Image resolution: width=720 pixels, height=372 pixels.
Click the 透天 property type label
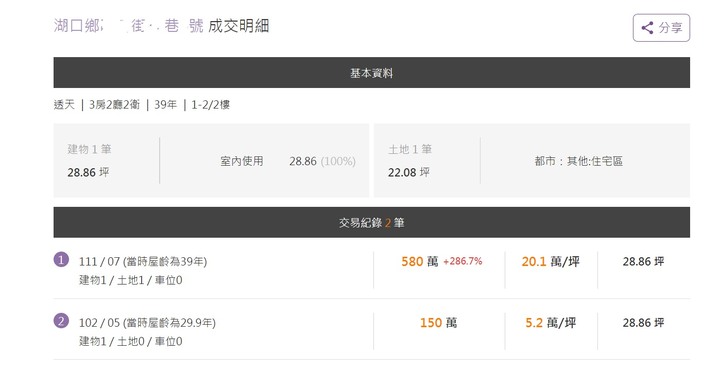click(64, 105)
